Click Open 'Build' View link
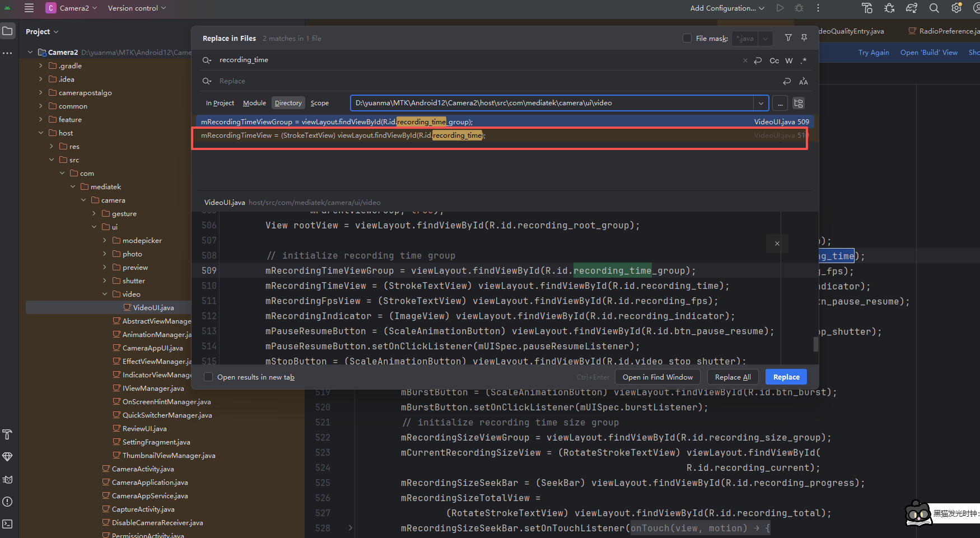Viewport: 980px width, 538px height. (x=928, y=52)
